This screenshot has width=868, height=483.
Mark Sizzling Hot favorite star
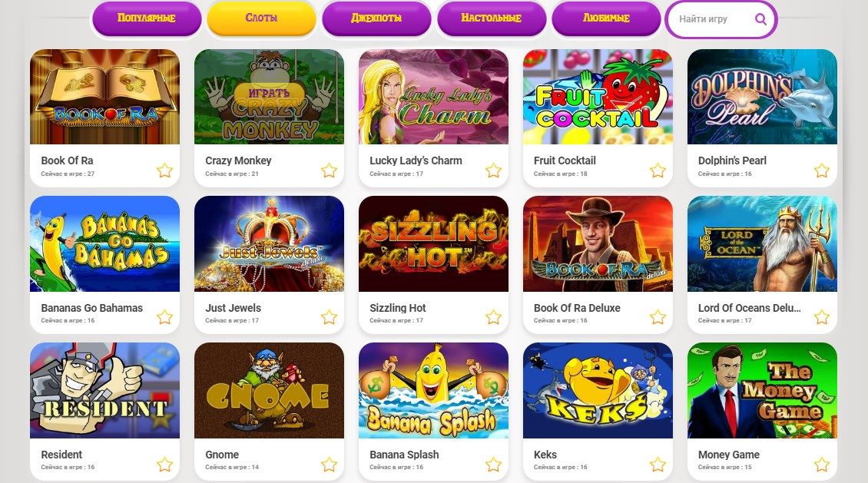(x=493, y=317)
